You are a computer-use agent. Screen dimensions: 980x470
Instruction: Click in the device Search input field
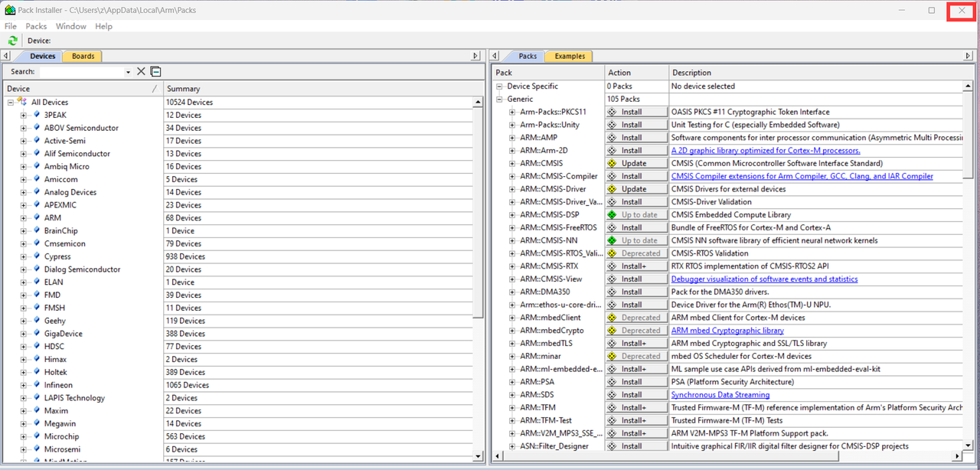click(80, 72)
